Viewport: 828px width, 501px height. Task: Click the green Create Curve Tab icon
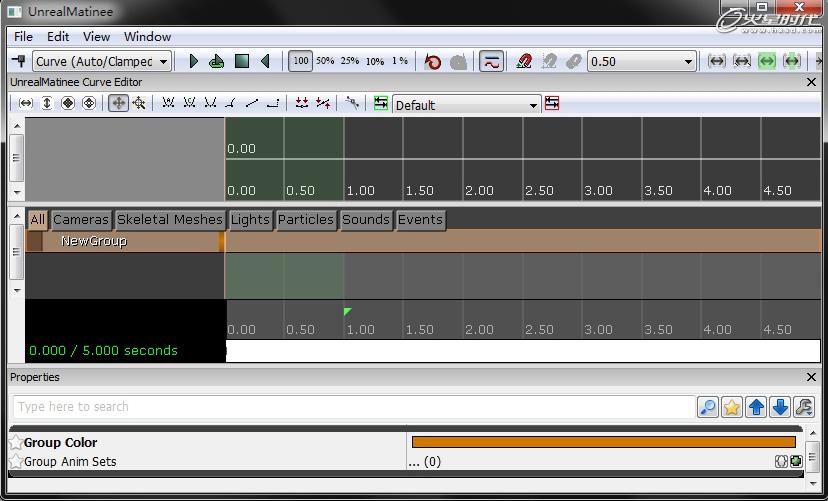click(381, 103)
